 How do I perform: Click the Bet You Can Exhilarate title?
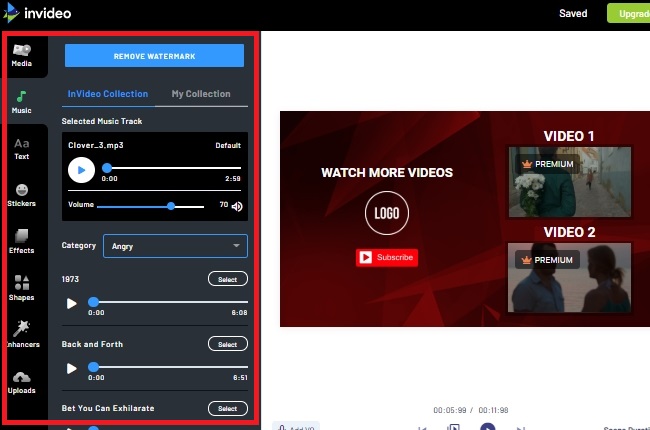pyautogui.click(x=108, y=408)
